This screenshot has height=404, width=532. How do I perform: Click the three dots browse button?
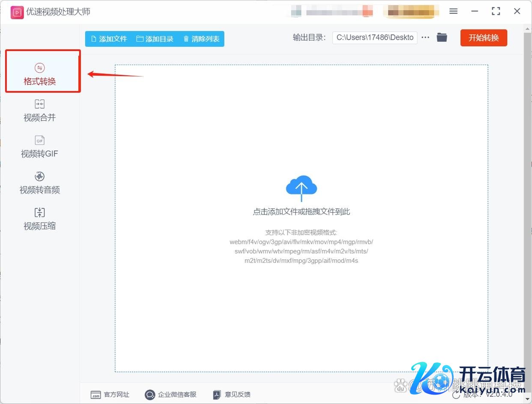(x=425, y=38)
